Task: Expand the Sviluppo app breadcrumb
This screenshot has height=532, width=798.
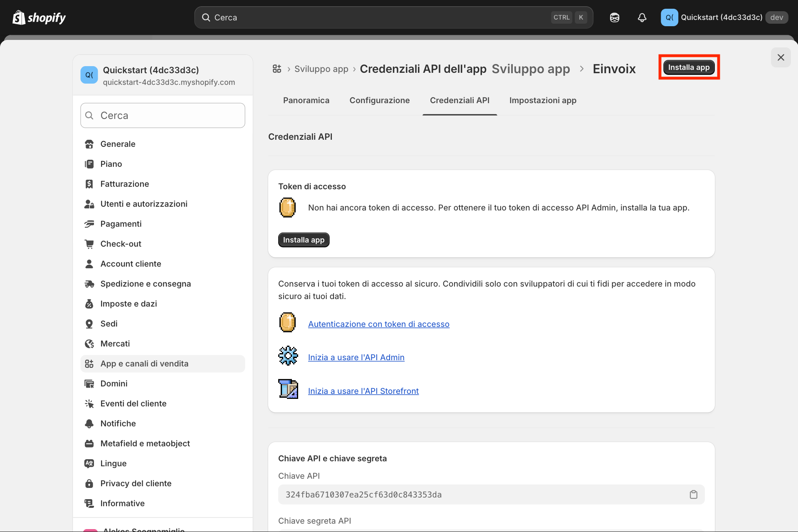Action: [x=321, y=69]
